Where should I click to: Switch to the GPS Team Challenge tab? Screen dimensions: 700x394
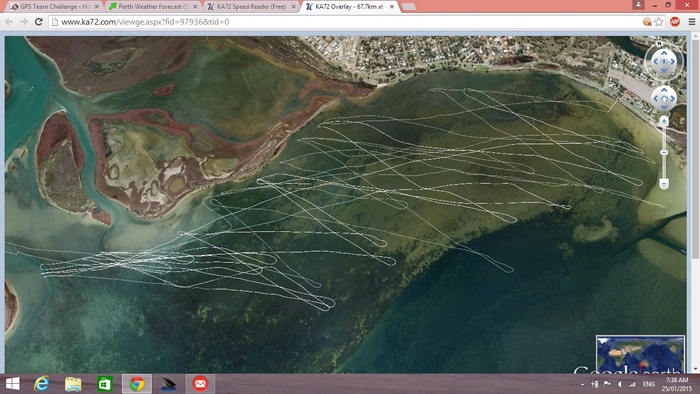pos(55,7)
